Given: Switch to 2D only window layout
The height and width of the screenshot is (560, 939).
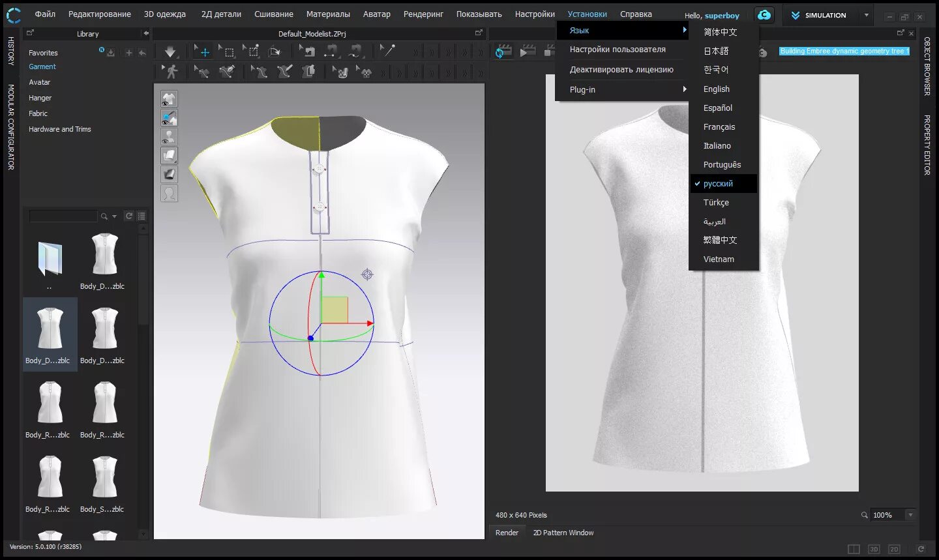Looking at the screenshot, I should [x=894, y=550].
